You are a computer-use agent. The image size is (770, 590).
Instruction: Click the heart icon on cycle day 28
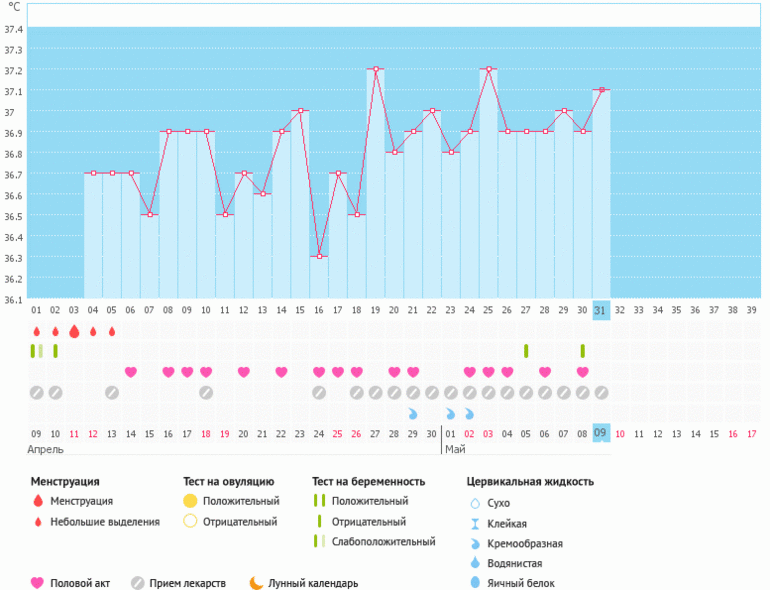pyautogui.click(x=545, y=372)
